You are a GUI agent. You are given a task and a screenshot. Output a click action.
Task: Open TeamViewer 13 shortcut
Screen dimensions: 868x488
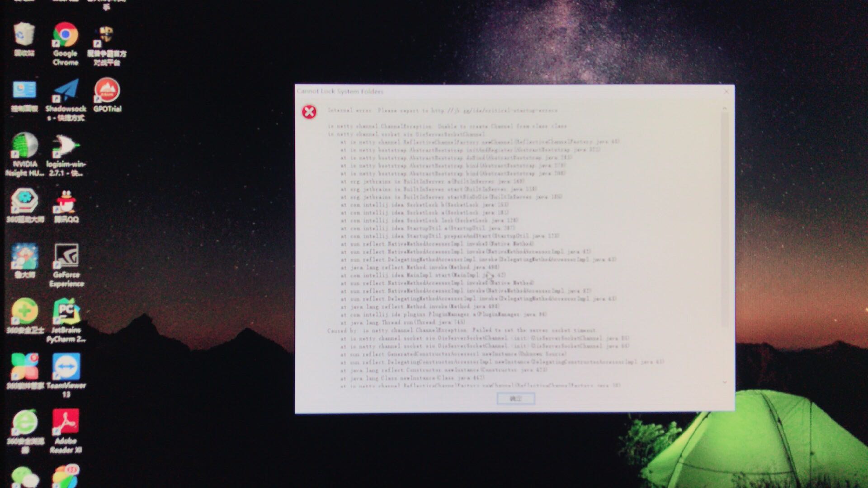[x=66, y=367]
